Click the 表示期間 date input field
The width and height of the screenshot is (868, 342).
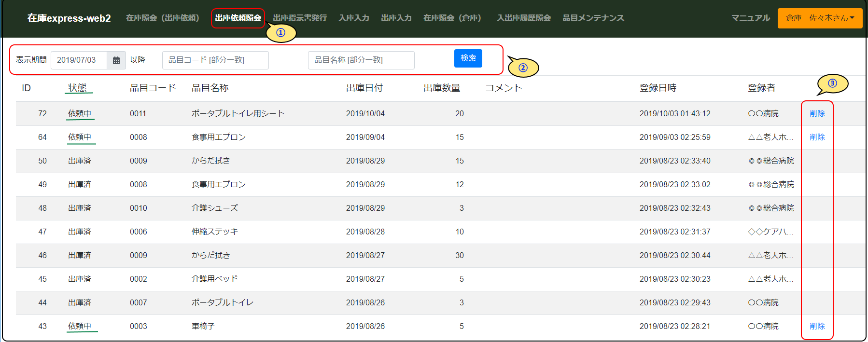(79, 60)
